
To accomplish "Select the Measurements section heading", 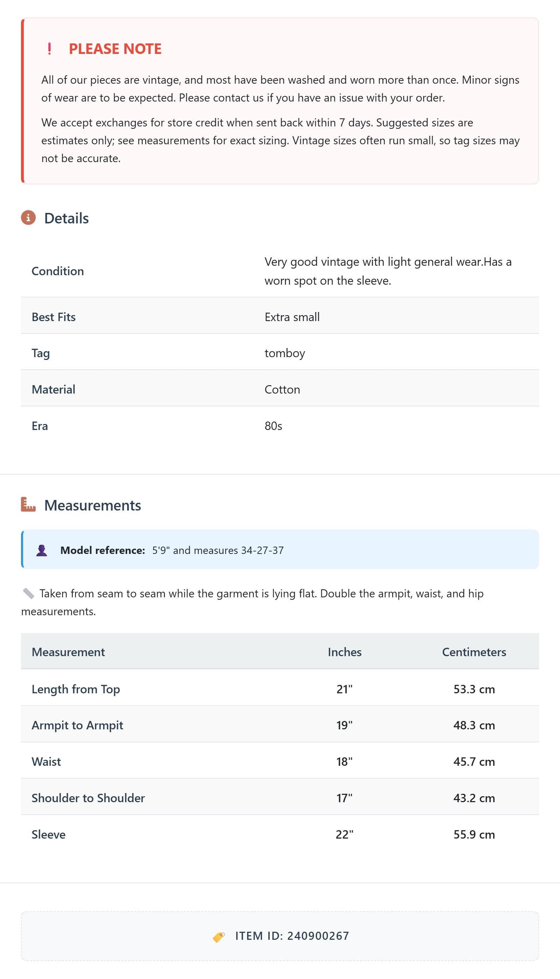I will [93, 505].
